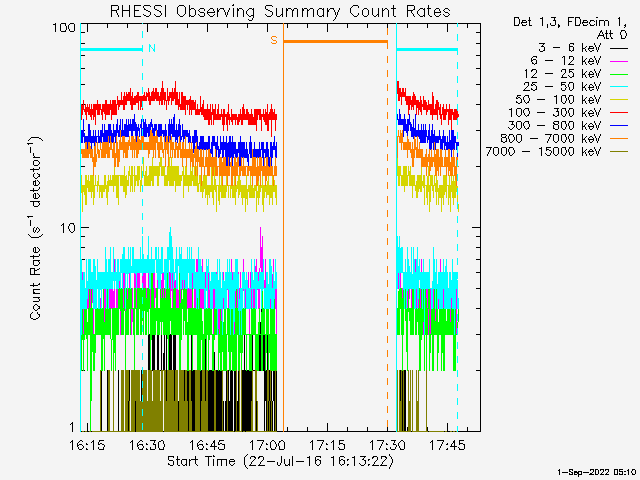Select the '300 - 800 keV' legend label
640x480 pixels.
[x=555, y=126]
